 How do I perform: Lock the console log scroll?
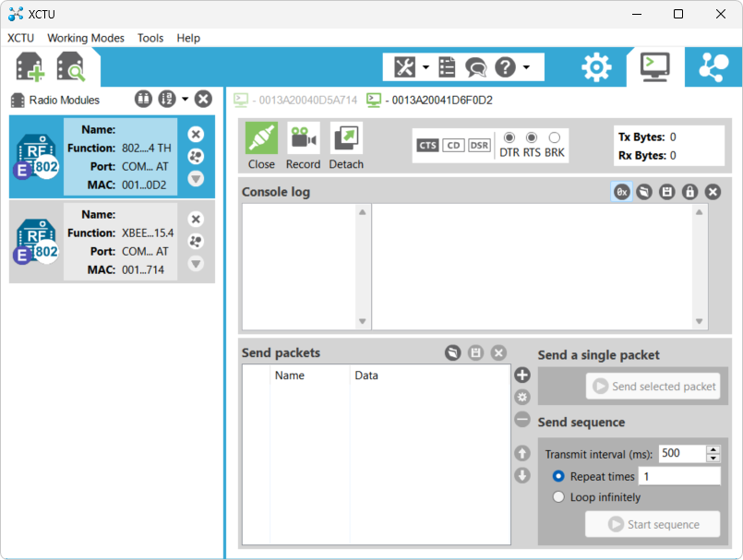click(690, 192)
